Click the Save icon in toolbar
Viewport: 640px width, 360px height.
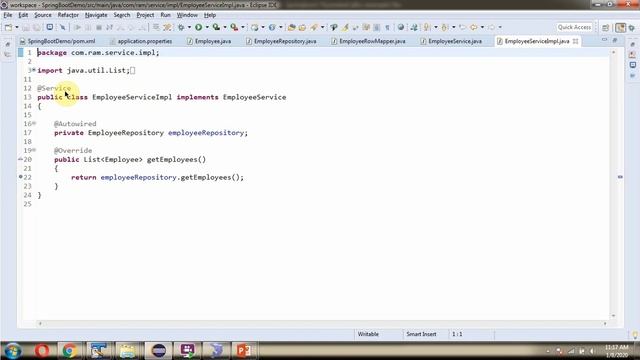click(26, 27)
